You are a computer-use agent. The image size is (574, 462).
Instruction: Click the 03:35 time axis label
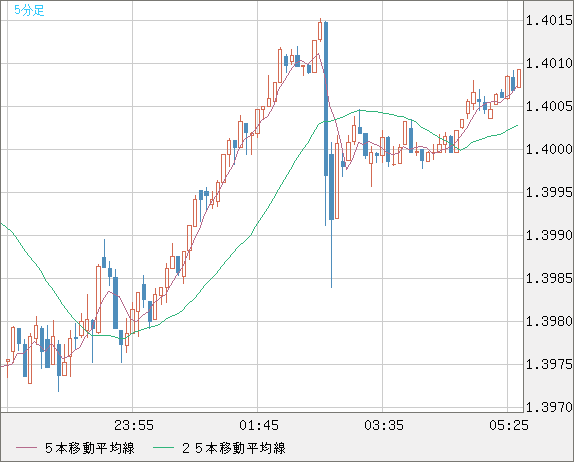[384, 425]
